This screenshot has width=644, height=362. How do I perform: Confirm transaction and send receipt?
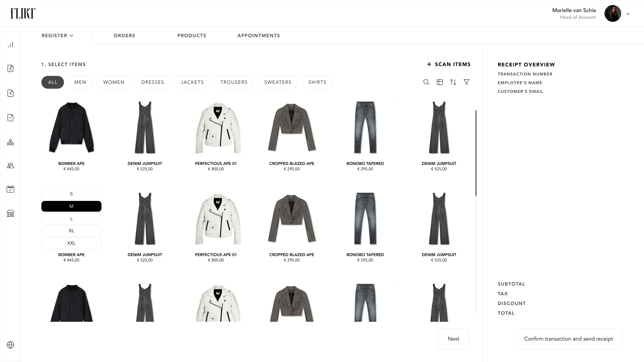568,339
